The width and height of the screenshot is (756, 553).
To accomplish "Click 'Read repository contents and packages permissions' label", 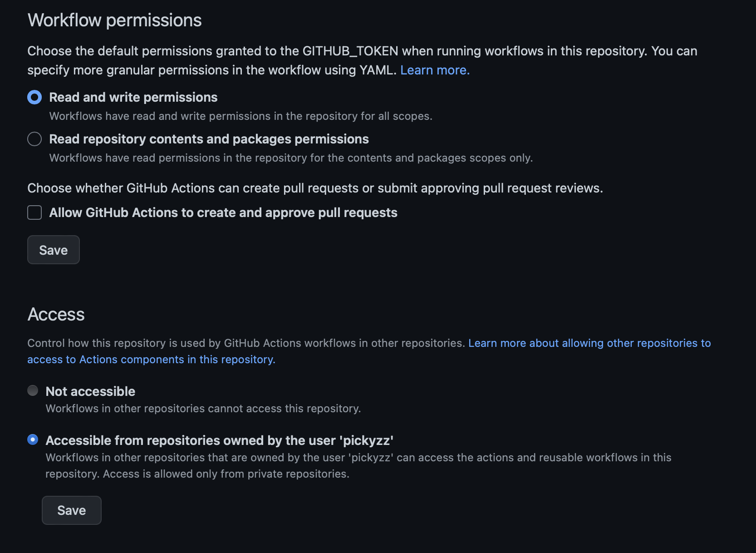I will pyautogui.click(x=209, y=139).
